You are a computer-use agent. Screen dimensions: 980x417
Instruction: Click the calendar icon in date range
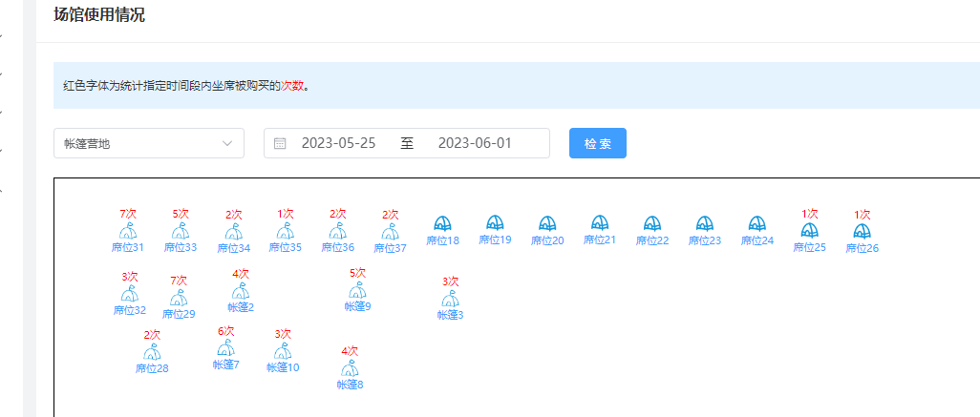[280, 143]
